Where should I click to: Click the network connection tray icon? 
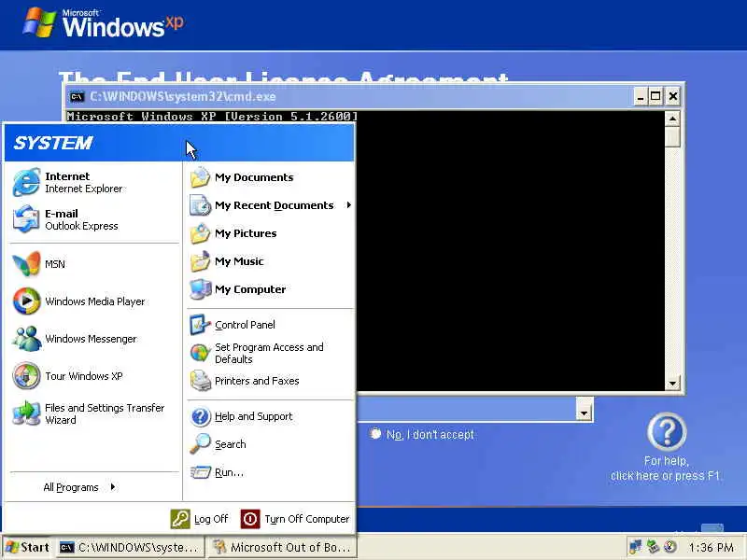[635, 547]
